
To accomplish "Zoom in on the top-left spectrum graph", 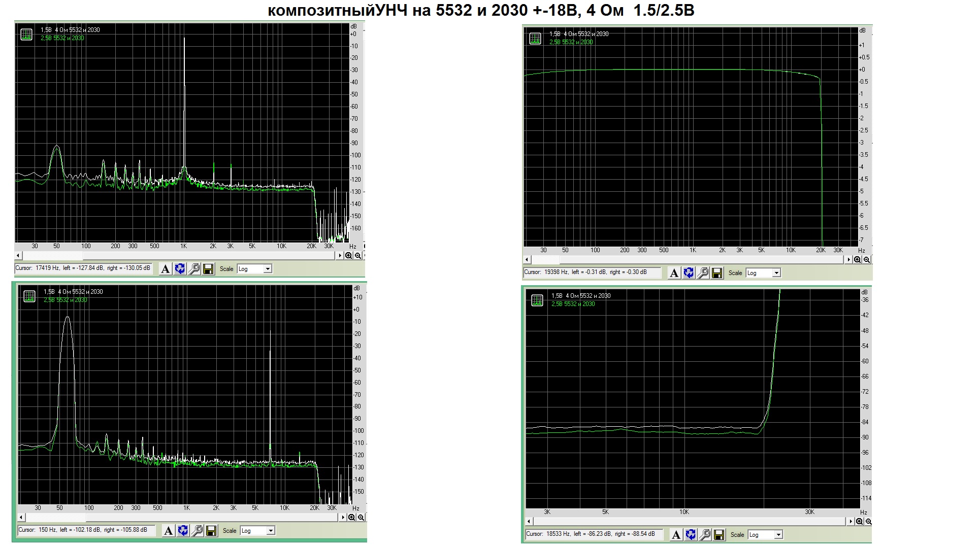I will coord(349,256).
